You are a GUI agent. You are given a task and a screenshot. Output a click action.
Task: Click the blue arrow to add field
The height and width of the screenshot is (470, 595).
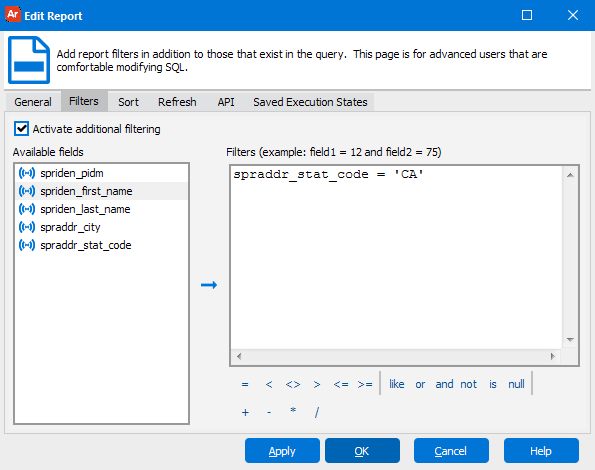pos(209,285)
